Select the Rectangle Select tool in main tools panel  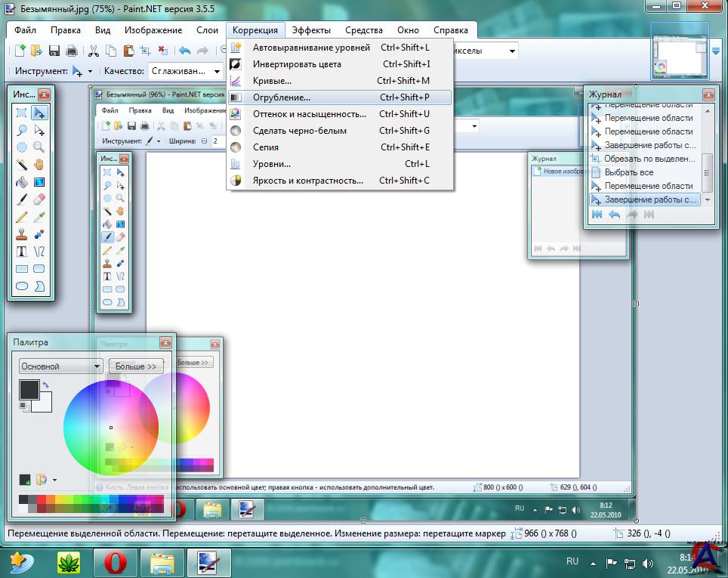pyautogui.click(x=22, y=113)
